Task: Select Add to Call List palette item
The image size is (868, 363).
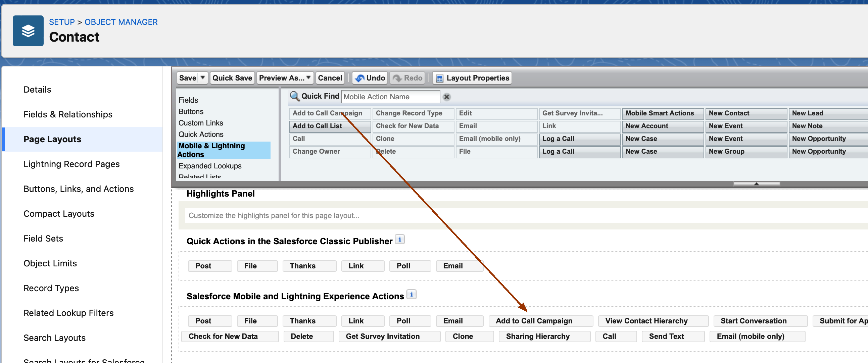Action: [330, 126]
